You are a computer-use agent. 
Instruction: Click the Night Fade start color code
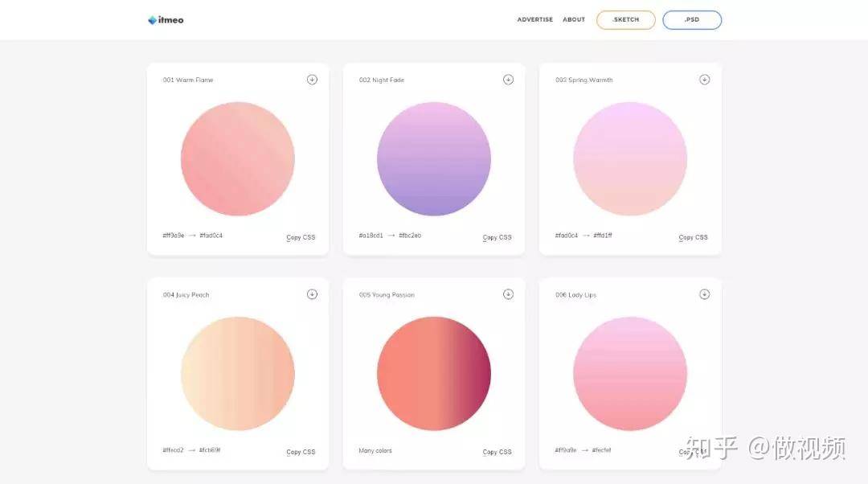point(371,236)
